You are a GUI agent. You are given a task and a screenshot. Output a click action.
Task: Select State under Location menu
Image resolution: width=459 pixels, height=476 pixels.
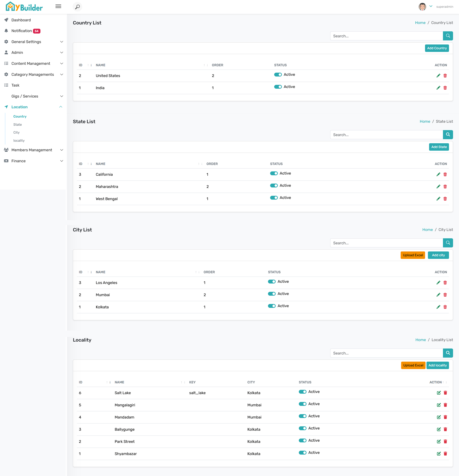click(x=17, y=124)
